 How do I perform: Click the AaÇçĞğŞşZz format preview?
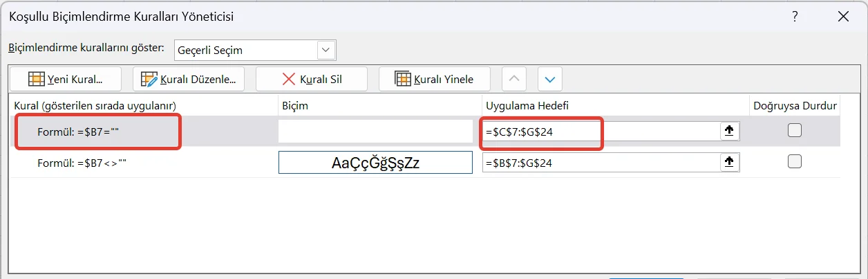[x=375, y=163]
